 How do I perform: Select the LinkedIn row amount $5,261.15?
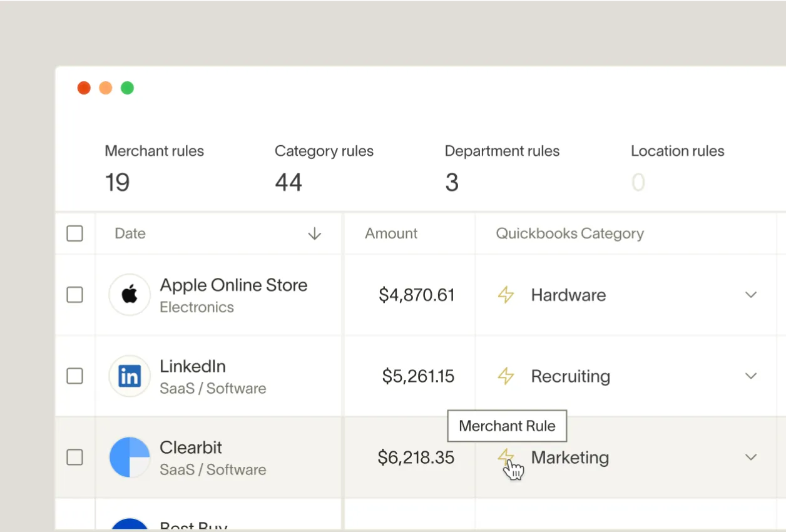[417, 376]
